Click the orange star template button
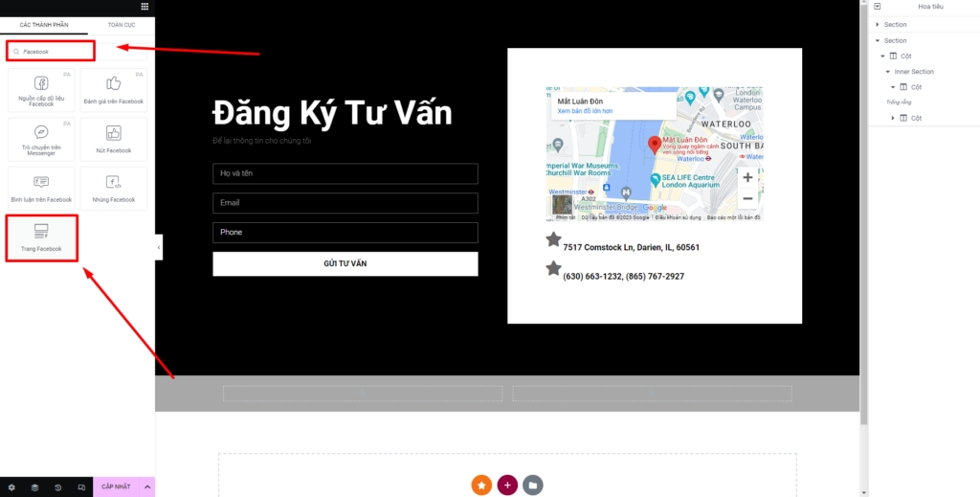 click(481, 485)
